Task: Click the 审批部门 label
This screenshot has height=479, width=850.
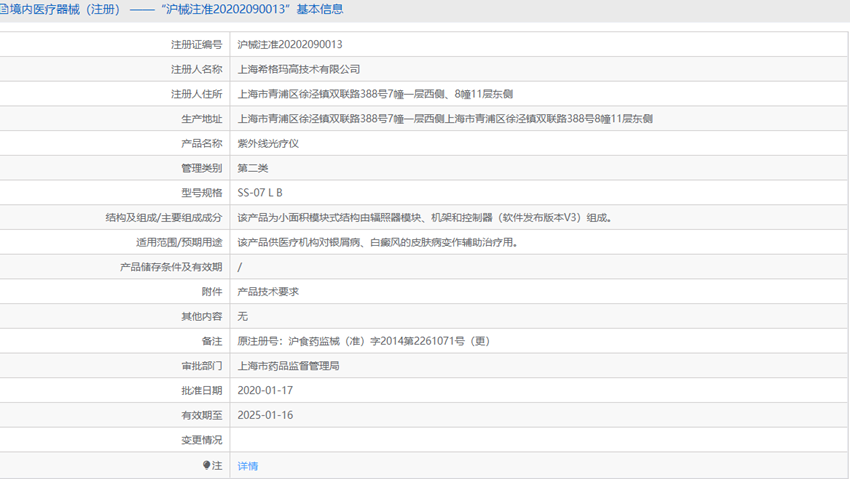Action: point(202,366)
